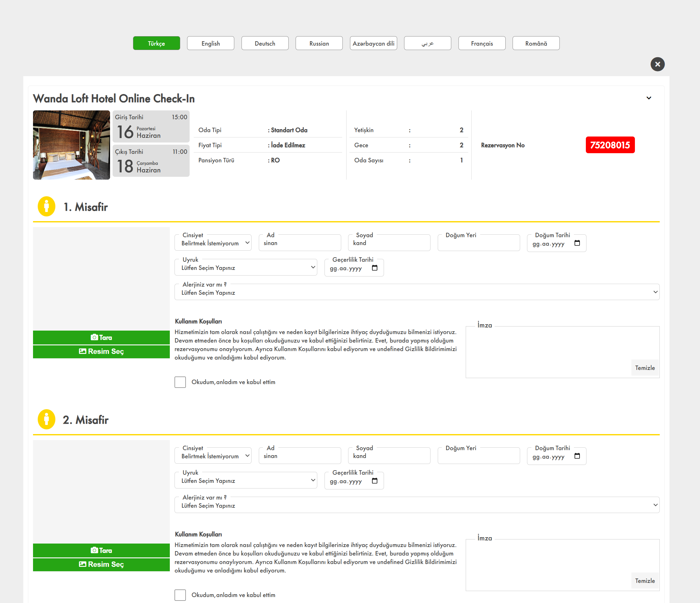The width and height of the screenshot is (700, 603).
Task: Click the Geçerlilik Tarihi date text of 2. Misafir
Action: coord(346,481)
